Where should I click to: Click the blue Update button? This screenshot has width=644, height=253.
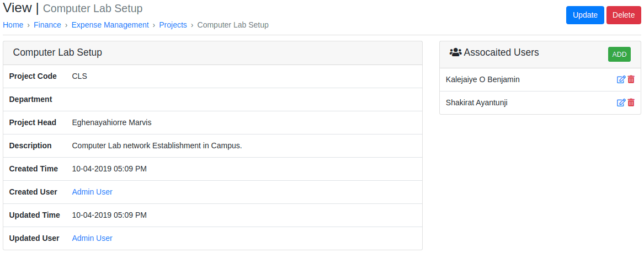(x=585, y=15)
